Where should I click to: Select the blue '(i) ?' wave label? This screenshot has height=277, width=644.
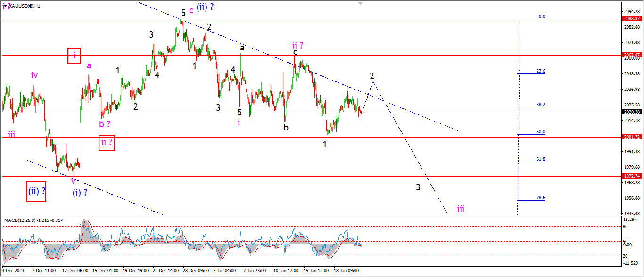pos(80,192)
